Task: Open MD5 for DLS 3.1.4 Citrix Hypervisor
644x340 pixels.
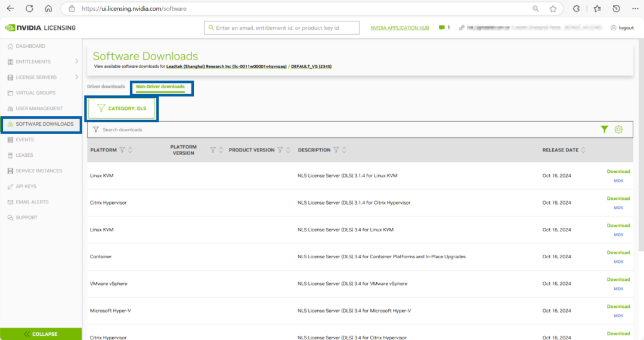Action: [x=618, y=208]
